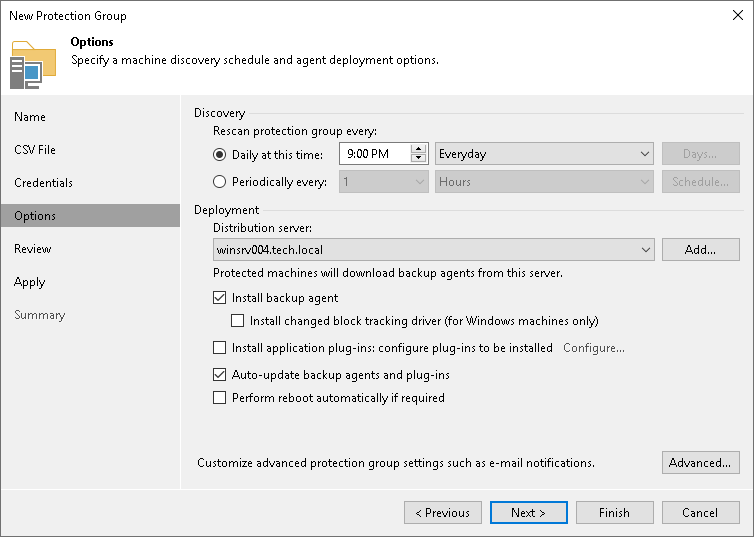Go to the Apply wizard step
754x537 pixels.
(x=29, y=282)
